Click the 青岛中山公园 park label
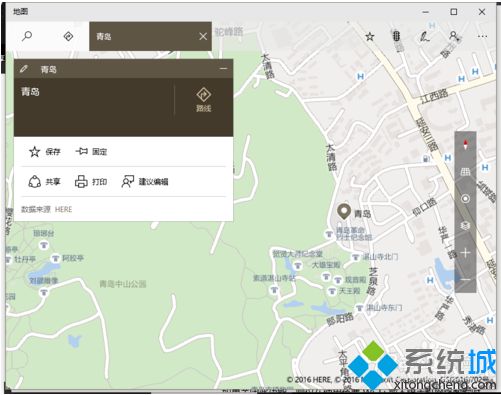 pos(123,284)
